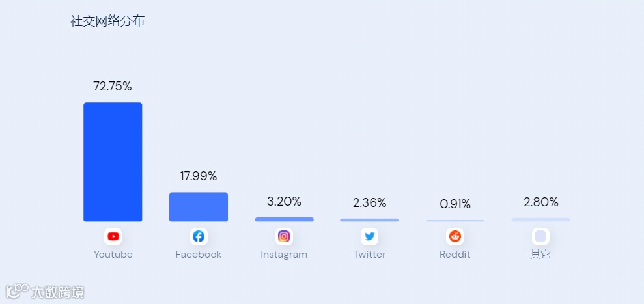This screenshot has width=644, height=304.
Task: Click the 3.20% value label
Action: click(x=284, y=201)
